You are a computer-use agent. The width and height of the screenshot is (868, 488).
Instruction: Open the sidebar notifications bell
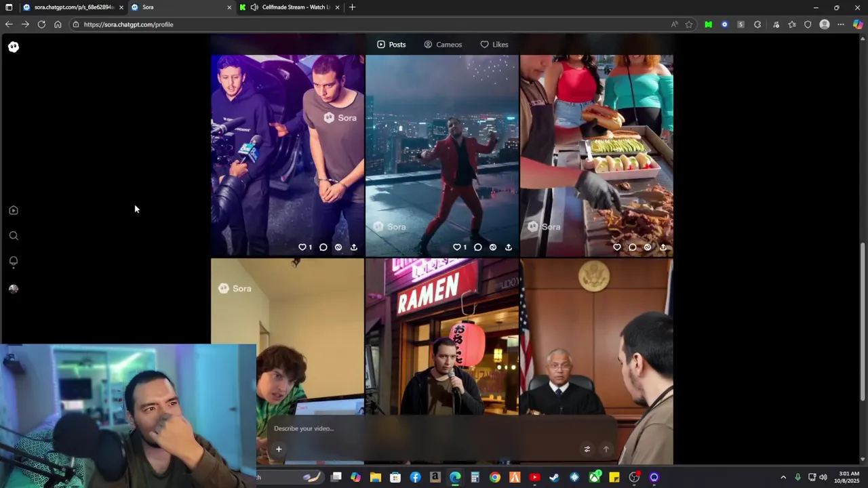pyautogui.click(x=14, y=262)
